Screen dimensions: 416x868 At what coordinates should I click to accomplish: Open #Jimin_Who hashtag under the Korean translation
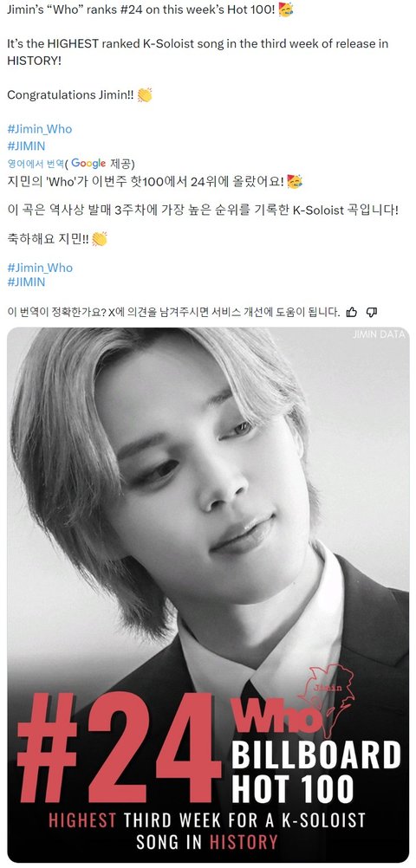pyautogui.click(x=40, y=268)
